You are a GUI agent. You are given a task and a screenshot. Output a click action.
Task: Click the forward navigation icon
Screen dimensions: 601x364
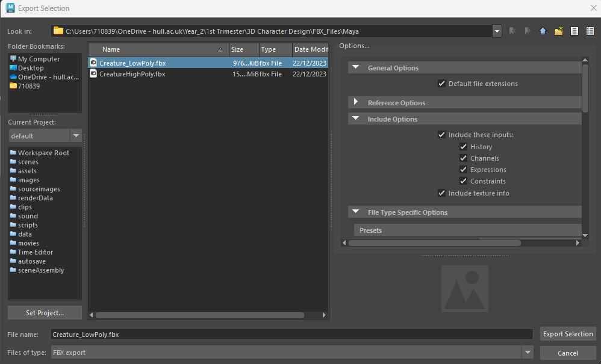528,31
